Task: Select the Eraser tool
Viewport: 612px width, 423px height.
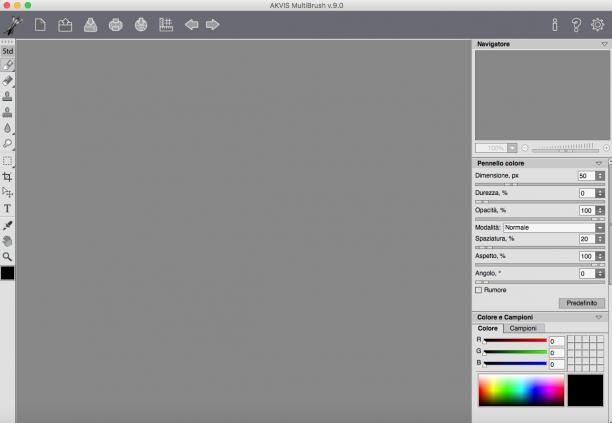Action: tap(7, 81)
